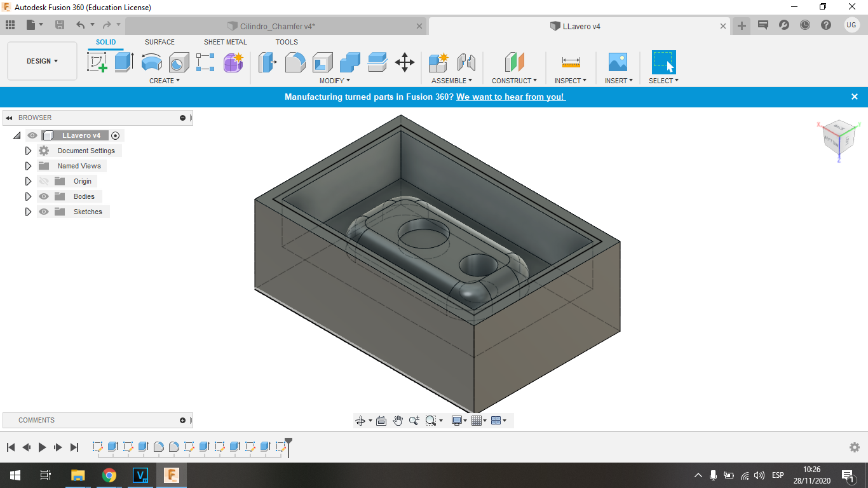
Task: Open timeline settings gear
Action: (855, 447)
